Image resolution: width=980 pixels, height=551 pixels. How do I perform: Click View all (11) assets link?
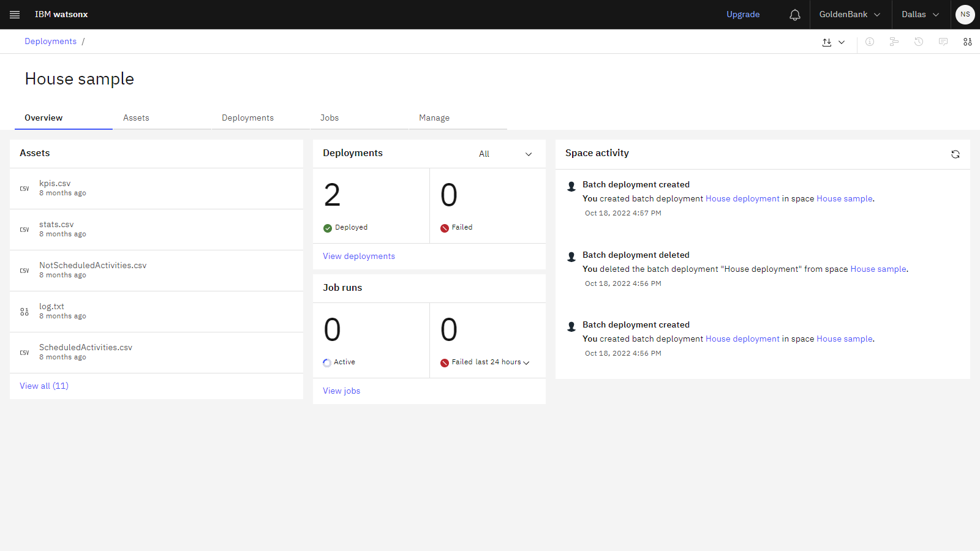(44, 386)
